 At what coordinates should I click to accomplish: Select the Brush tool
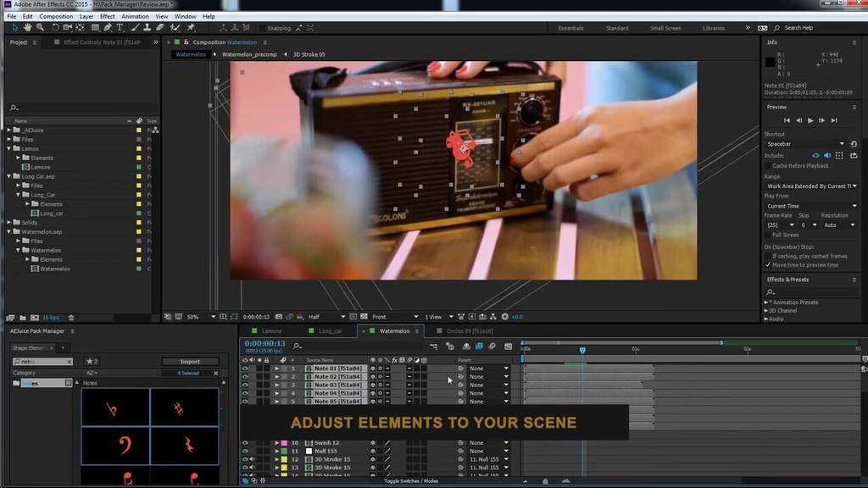(x=135, y=27)
